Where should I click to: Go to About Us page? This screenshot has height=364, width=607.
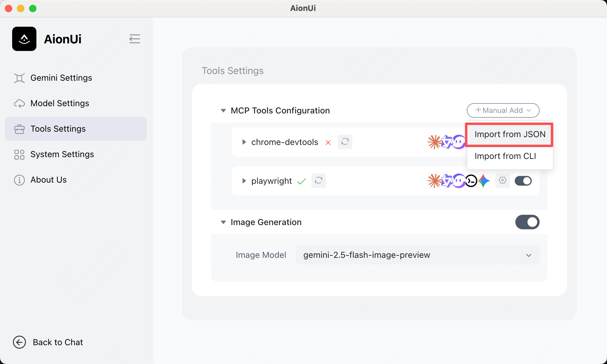coord(76,180)
